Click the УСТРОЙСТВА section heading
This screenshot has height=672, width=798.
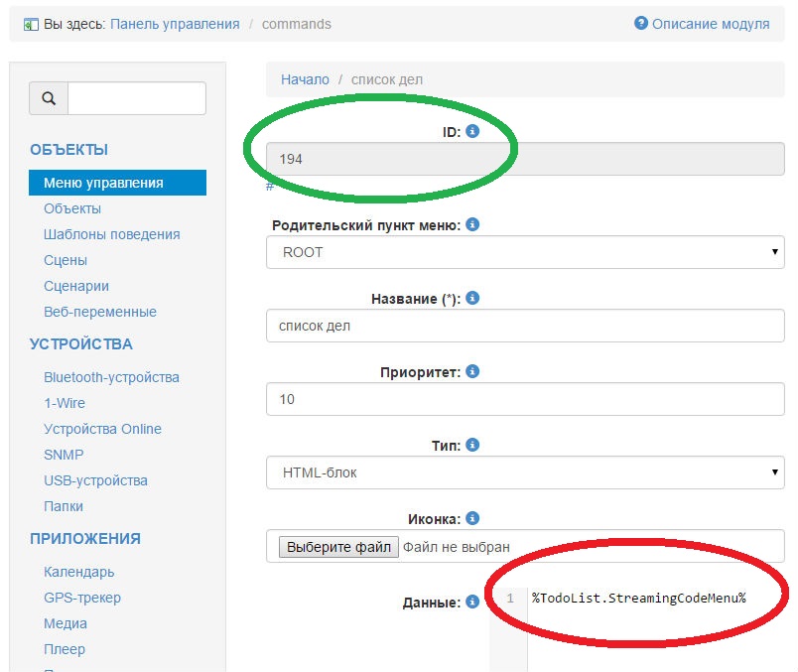81,344
